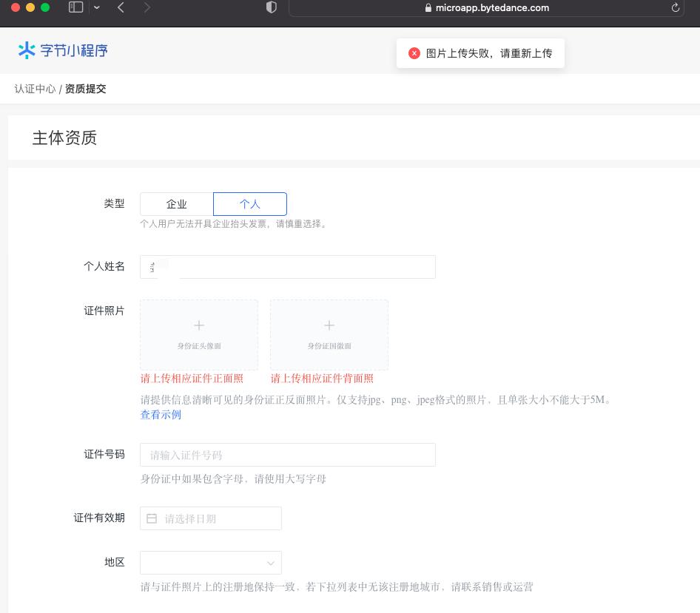The width and height of the screenshot is (700, 613).
Task: Click the browser forward arrow
Action: coord(147,7)
